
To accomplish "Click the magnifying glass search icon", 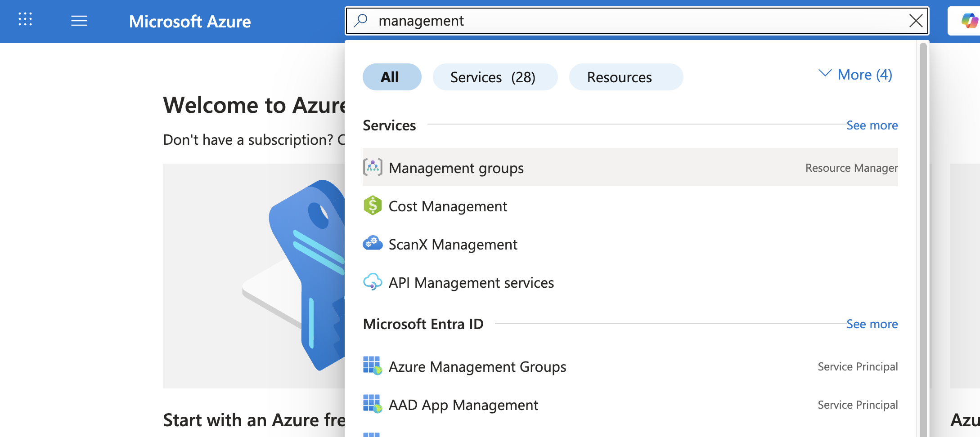I will (x=361, y=21).
